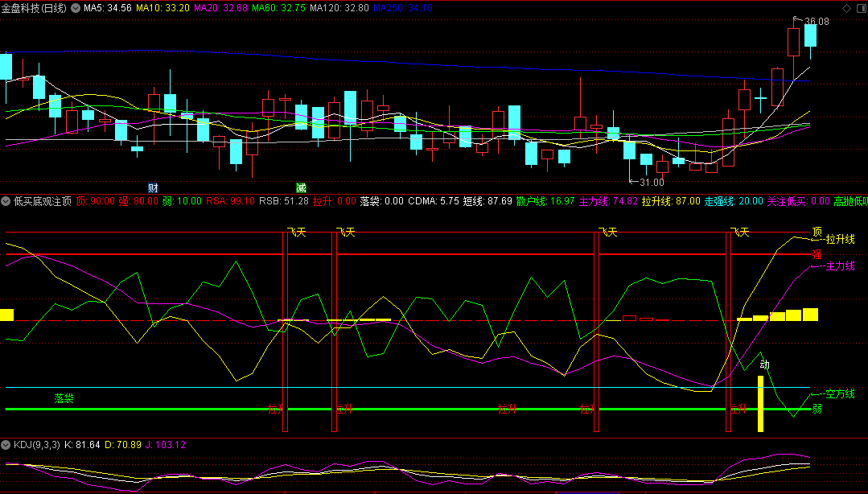
Task: Click the KDJ(9,3,3) indicator name
Action: coord(36,445)
